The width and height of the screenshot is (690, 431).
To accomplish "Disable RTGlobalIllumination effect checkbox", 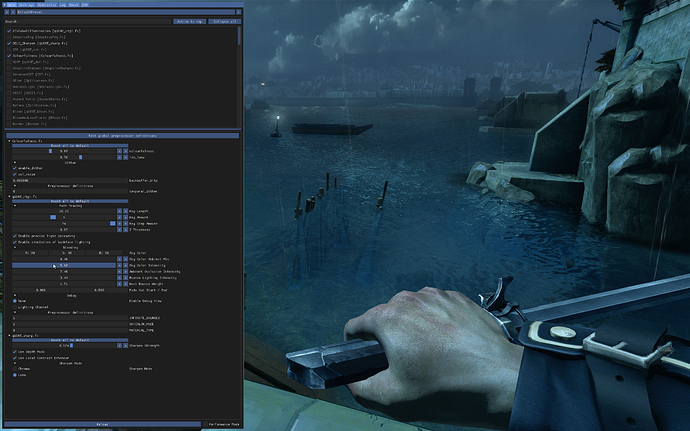I will (9, 31).
